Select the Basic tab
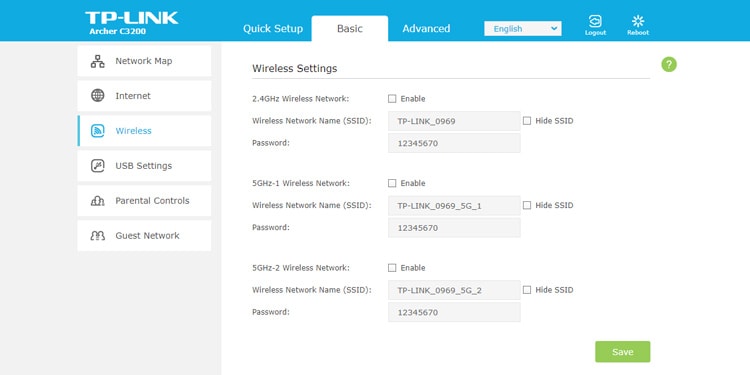 point(350,29)
